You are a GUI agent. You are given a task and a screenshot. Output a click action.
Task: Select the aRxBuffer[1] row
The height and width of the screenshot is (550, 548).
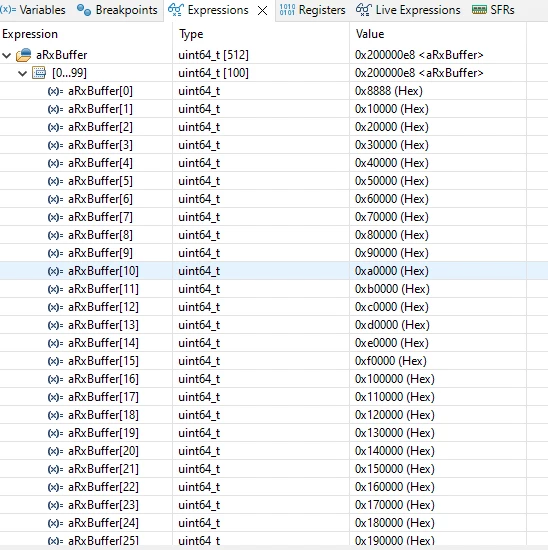pyautogui.click(x=274, y=109)
